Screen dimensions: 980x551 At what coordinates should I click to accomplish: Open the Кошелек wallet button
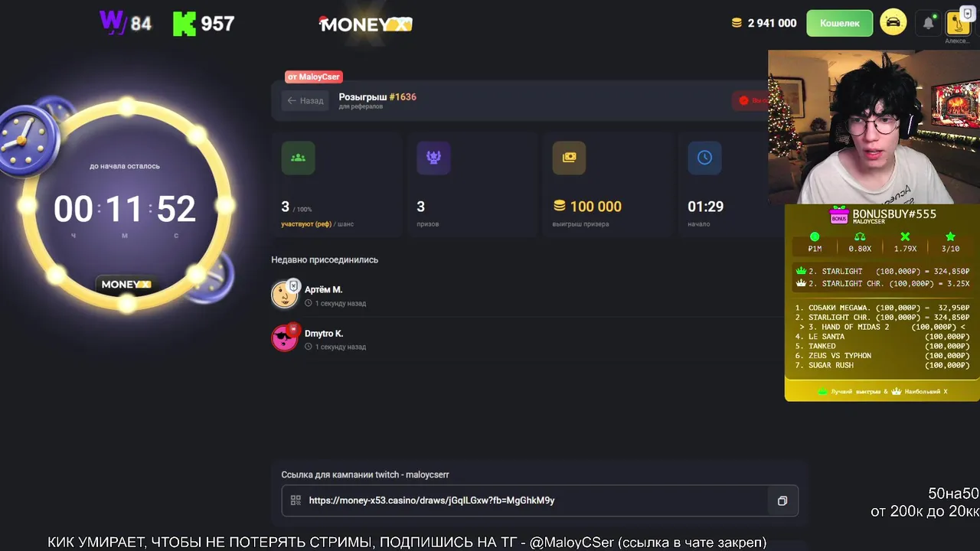pyautogui.click(x=840, y=23)
